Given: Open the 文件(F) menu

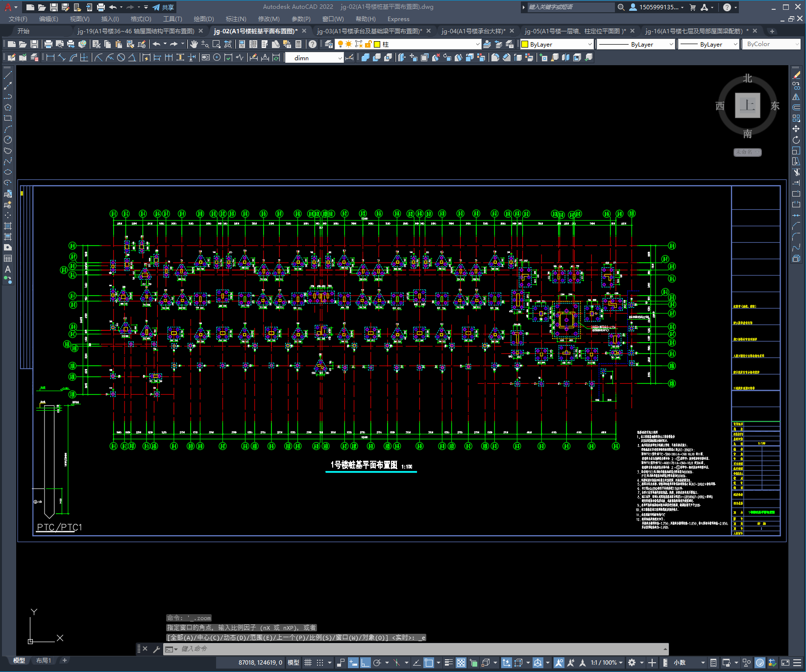Looking at the screenshot, I should click(18, 19).
